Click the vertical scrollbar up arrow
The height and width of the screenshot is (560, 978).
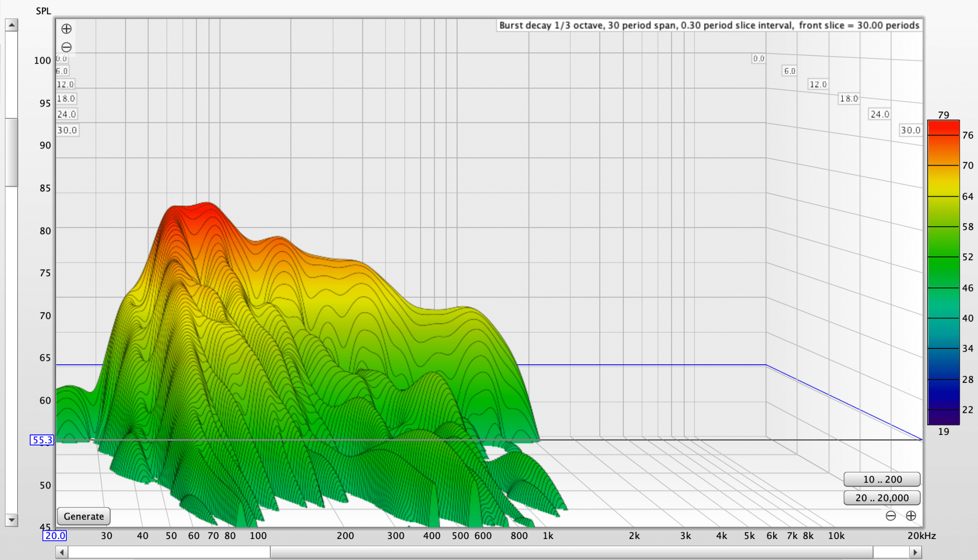[11, 25]
